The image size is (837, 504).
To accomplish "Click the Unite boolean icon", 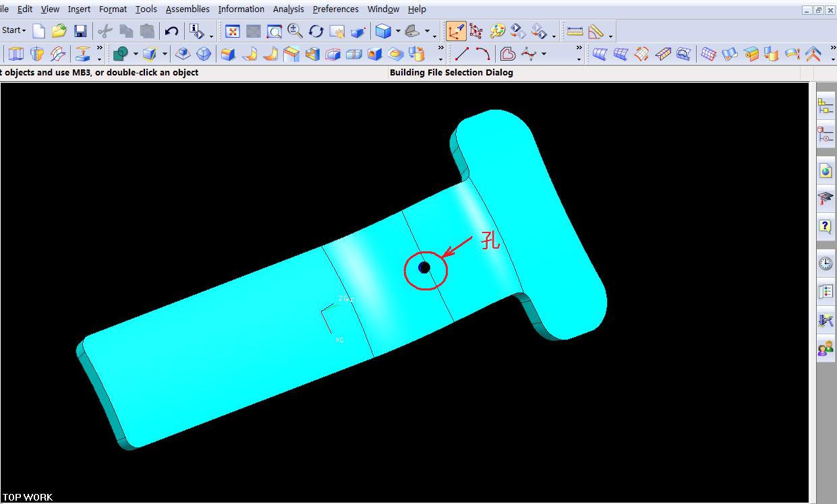I will coord(121,54).
